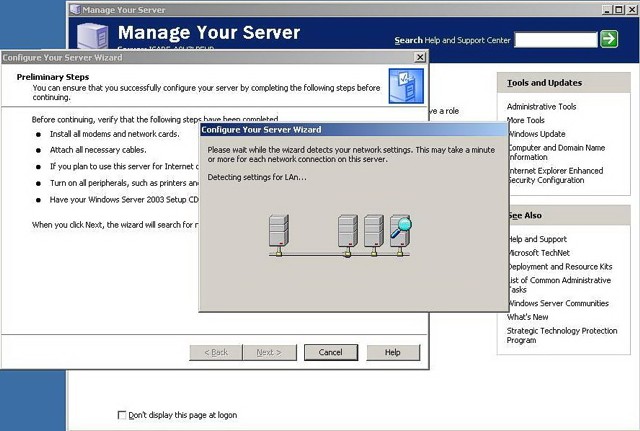
Task: Minimize the Manage Your Server window
Action: 607,10
